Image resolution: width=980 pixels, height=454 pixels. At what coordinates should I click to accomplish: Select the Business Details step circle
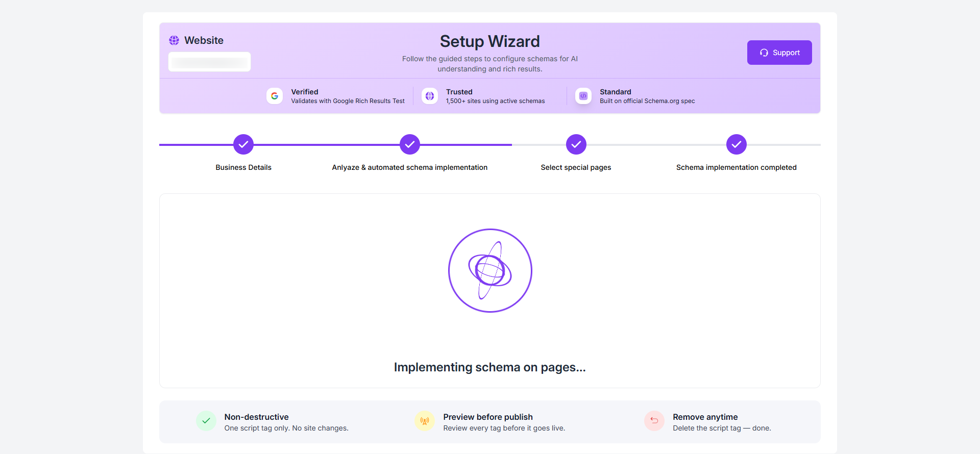click(x=243, y=144)
